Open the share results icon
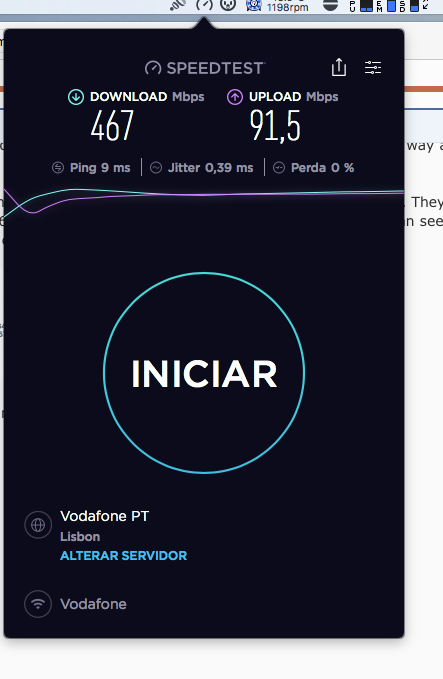Screen dimensions: 443x679 click(x=339, y=67)
